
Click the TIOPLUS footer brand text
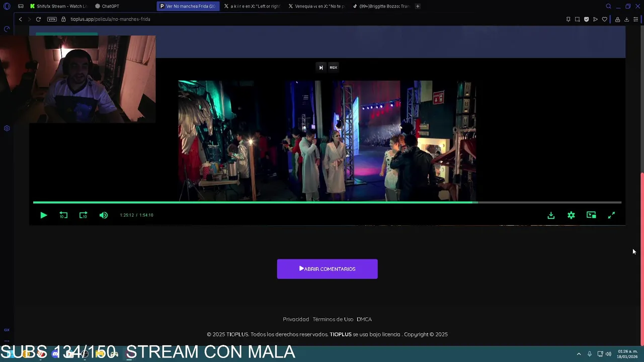(341, 334)
